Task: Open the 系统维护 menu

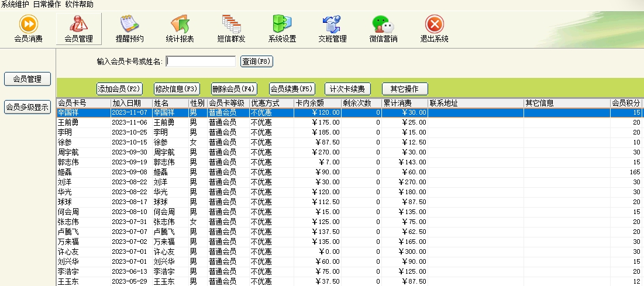Action: coord(15,4)
